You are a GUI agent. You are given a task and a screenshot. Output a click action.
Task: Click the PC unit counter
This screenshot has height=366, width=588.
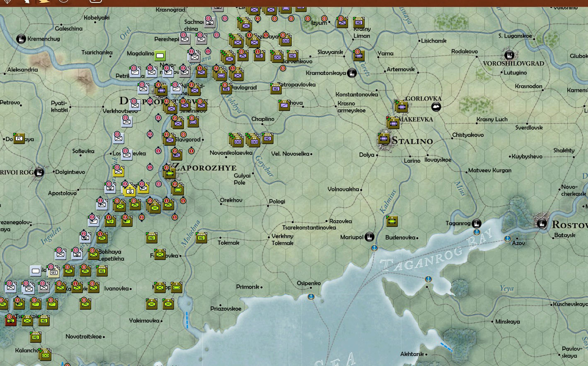tap(19, 138)
